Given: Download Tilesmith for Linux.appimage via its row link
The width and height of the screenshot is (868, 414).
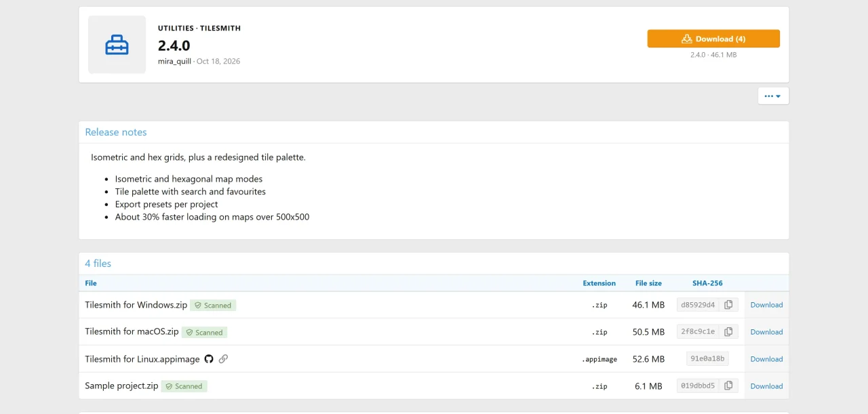Looking at the screenshot, I should coord(766,359).
